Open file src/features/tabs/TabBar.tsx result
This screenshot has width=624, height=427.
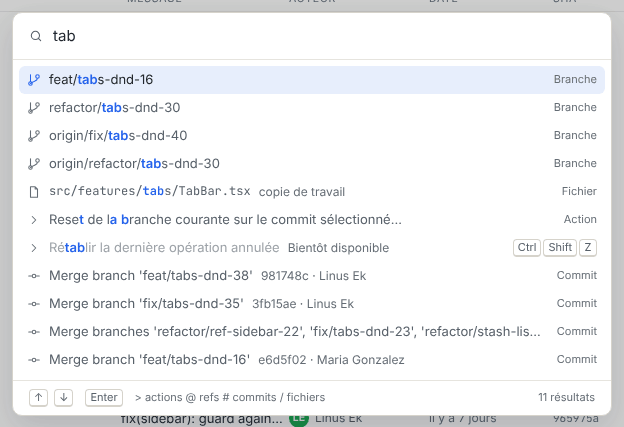click(312, 191)
